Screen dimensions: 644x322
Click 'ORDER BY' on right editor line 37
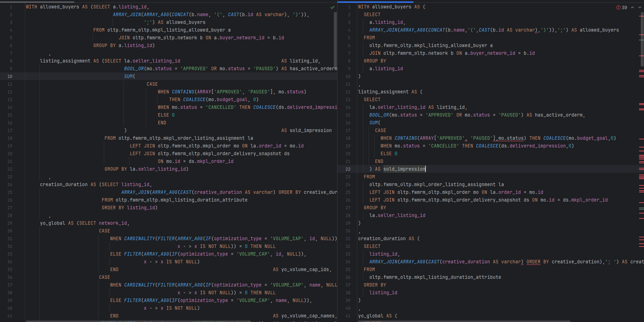click(375, 285)
